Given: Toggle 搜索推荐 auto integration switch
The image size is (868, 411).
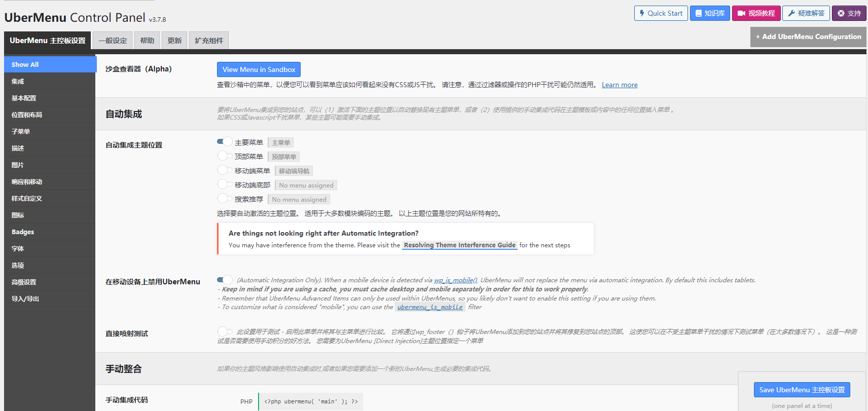Looking at the screenshot, I should [x=225, y=198].
